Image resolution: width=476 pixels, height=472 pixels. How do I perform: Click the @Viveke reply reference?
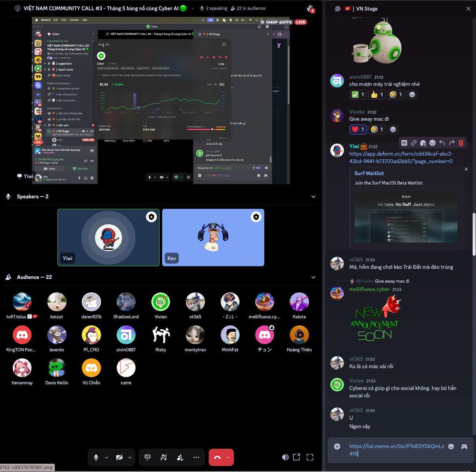pyautogui.click(x=365, y=281)
